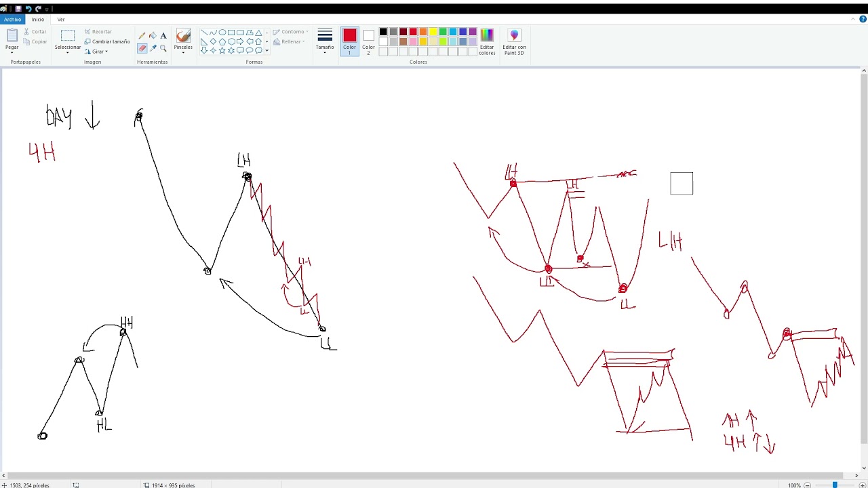Select the Magnifier tool
868x488 pixels.
point(163,48)
